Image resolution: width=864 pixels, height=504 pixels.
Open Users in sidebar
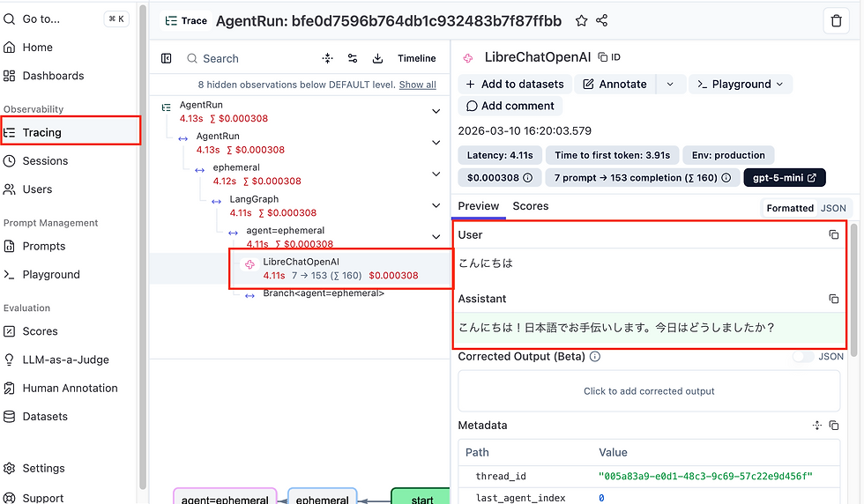click(x=37, y=189)
